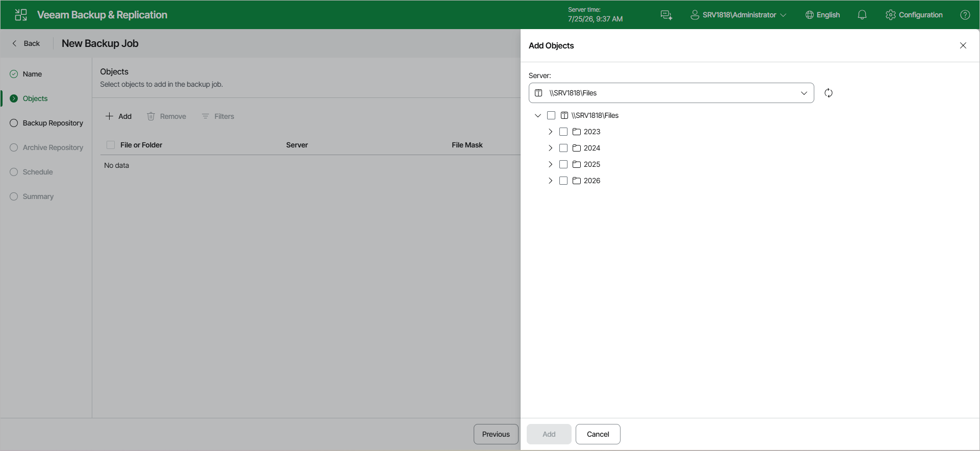Expand the 2026 folder
Viewport: 980px width, 451px height.
pos(550,181)
